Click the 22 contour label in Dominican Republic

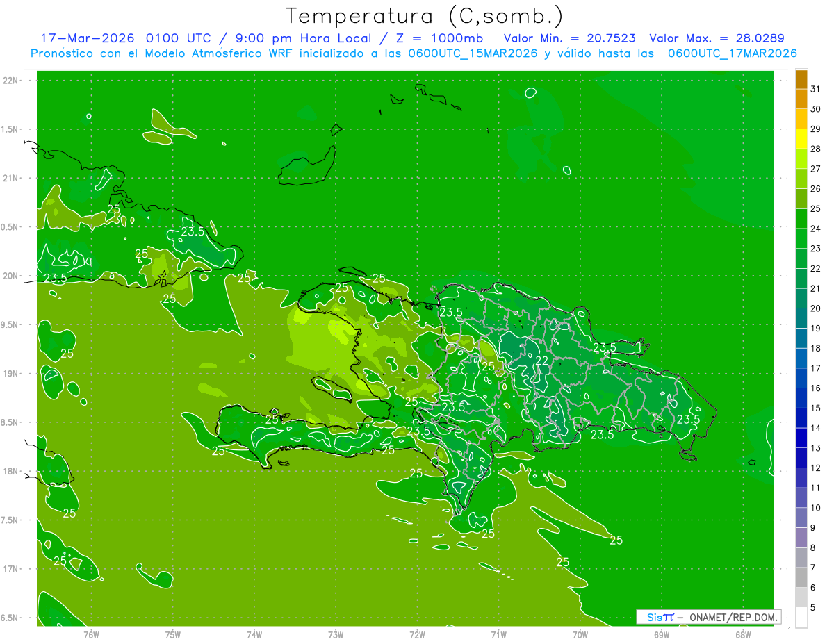541,360
